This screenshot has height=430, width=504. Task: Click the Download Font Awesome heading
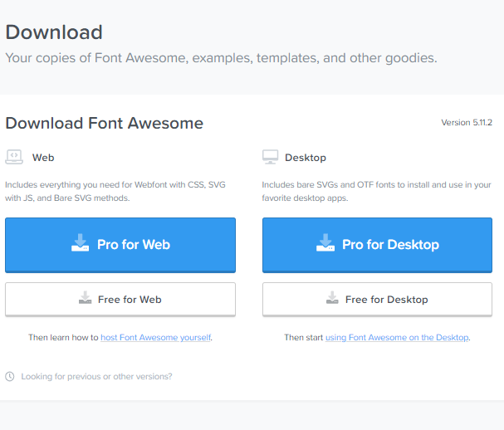click(x=105, y=124)
